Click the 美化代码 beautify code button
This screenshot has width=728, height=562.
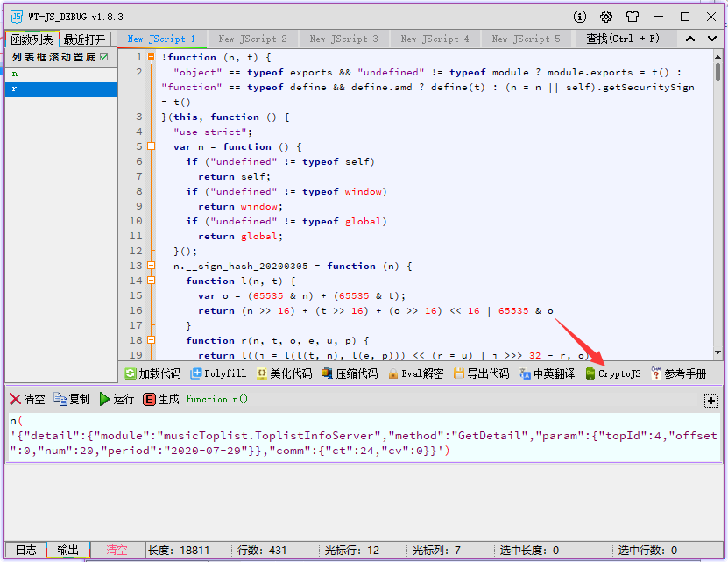point(284,373)
